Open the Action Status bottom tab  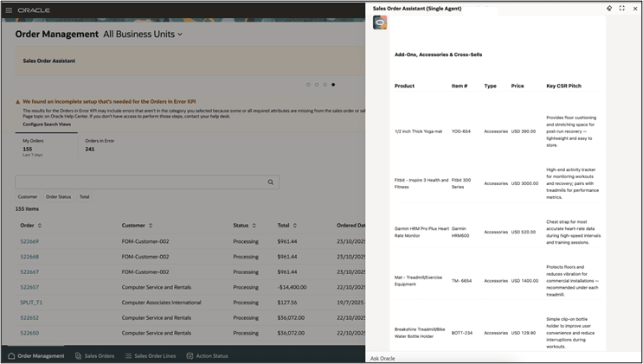coord(207,356)
